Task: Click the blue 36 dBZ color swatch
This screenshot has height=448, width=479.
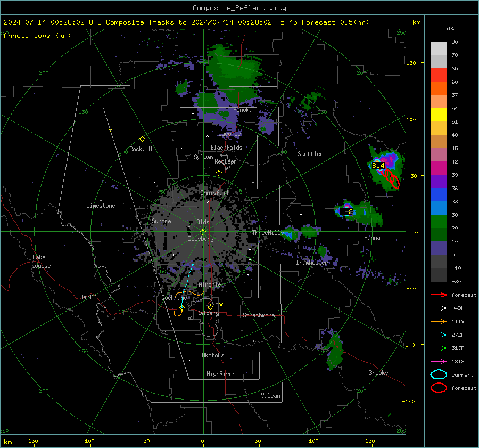Action: 439,195
